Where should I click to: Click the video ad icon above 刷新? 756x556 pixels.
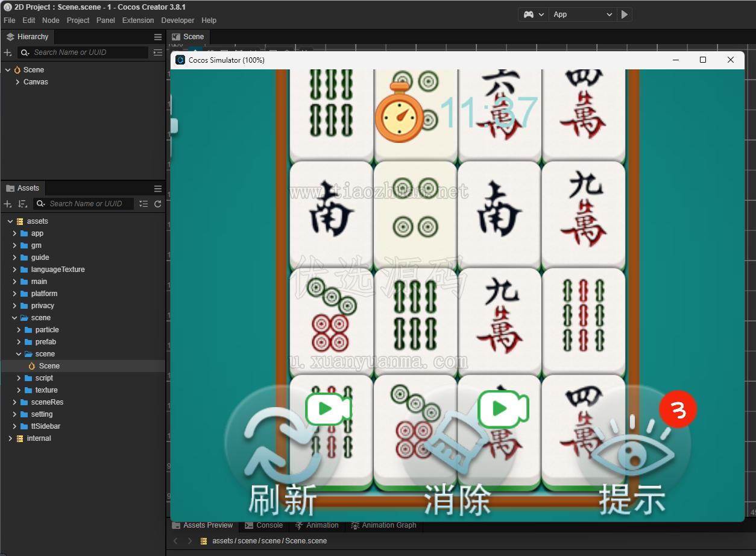(x=328, y=409)
